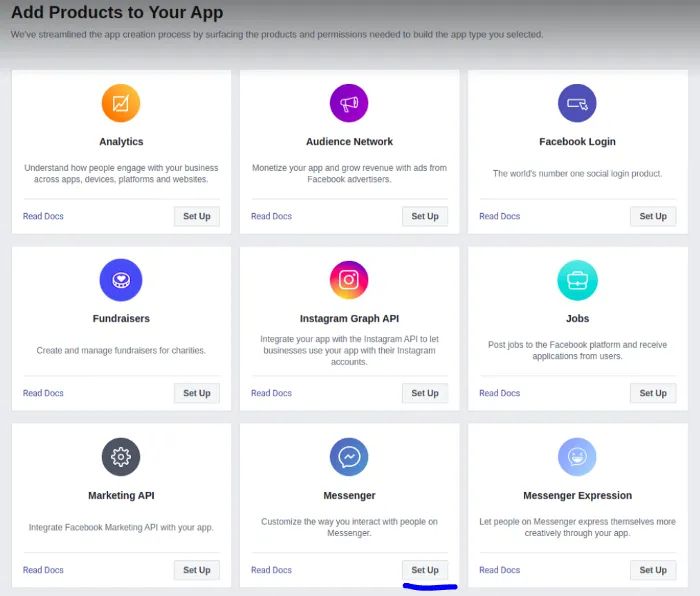Open Read Docs for Jobs
The image size is (700, 596).
[500, 393]
